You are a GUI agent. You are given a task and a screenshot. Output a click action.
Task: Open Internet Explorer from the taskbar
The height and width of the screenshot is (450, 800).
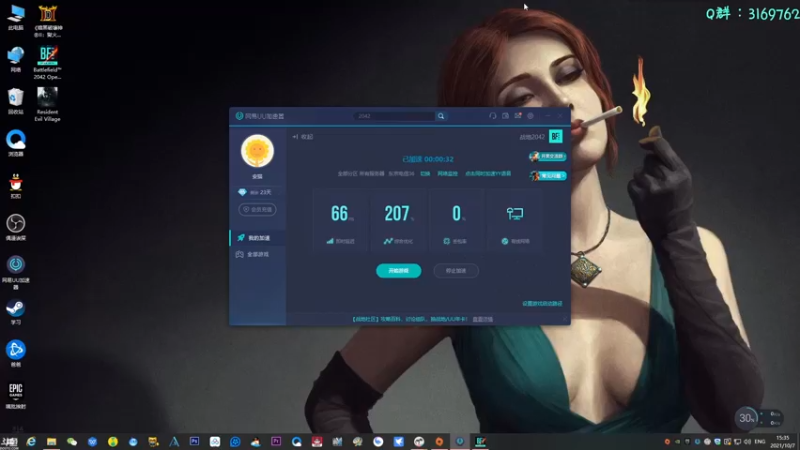(x=31, y=442)
